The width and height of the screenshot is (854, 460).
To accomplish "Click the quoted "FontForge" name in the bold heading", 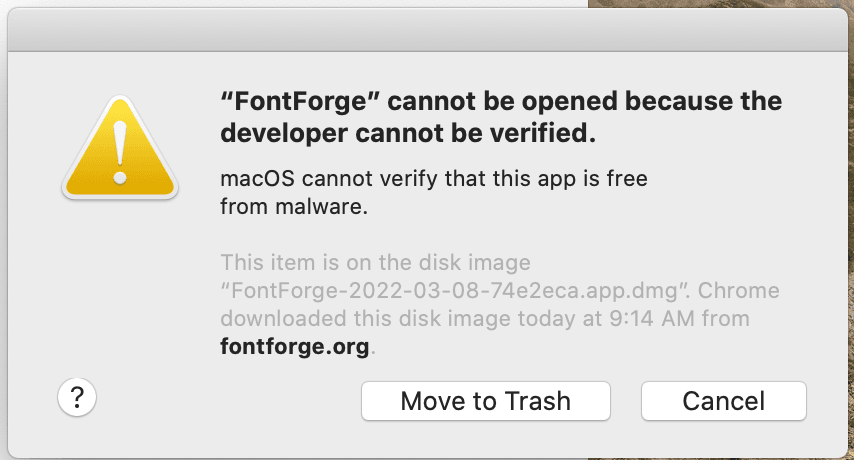I will pyautogui.click(x=300, y=101).
